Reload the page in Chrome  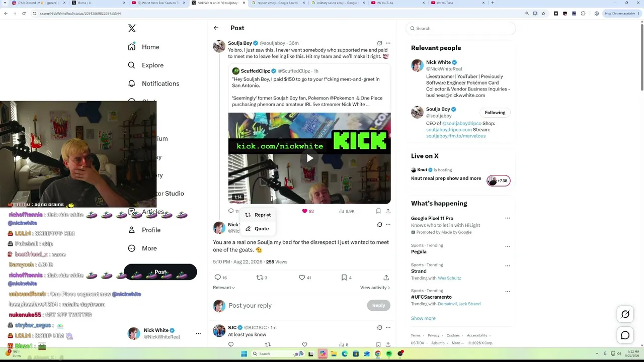coord(24,14)
